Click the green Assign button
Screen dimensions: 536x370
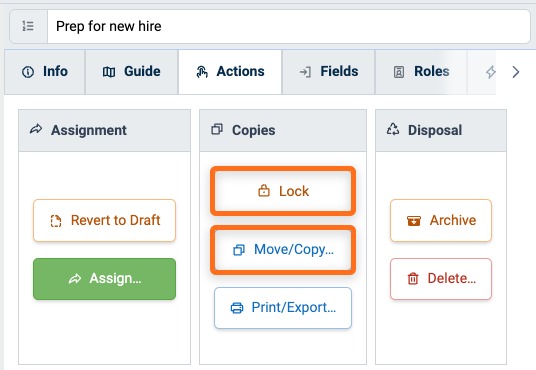[105, 279]
